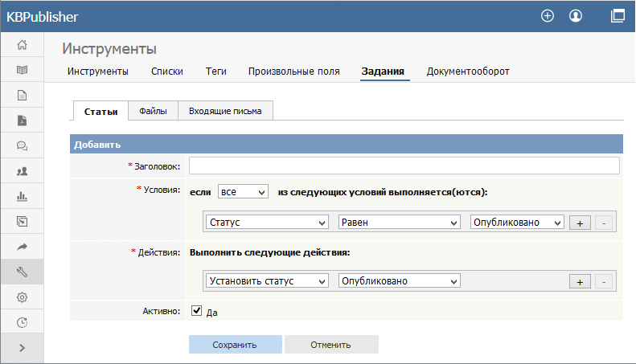Open the 'Равен' operator dropdown

[x=399, y=223]
